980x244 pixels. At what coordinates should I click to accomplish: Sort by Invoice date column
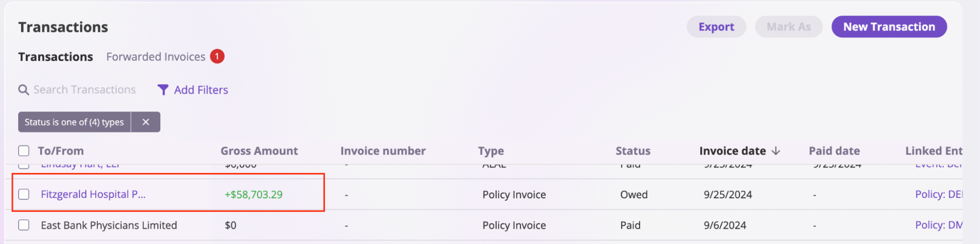pyautogui.click(x=732, y=151)
